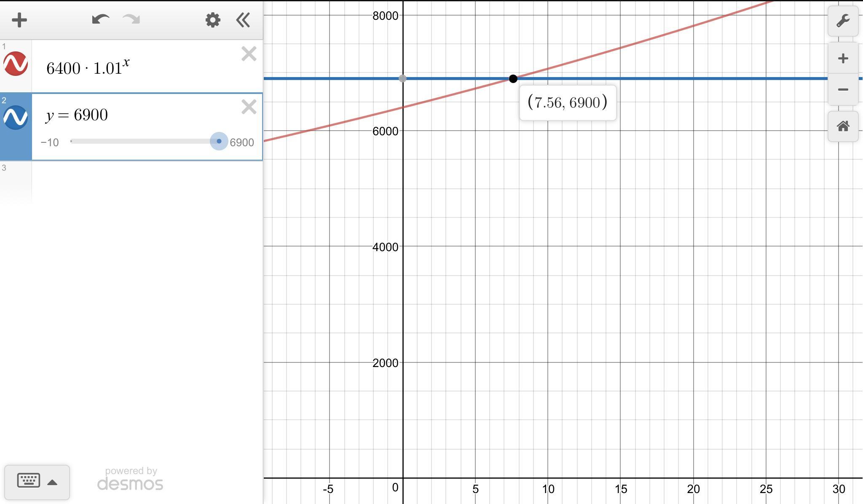This screenshot has height=504, width=863.
Task: Zoom in on the graph
Action: [843, 58]
